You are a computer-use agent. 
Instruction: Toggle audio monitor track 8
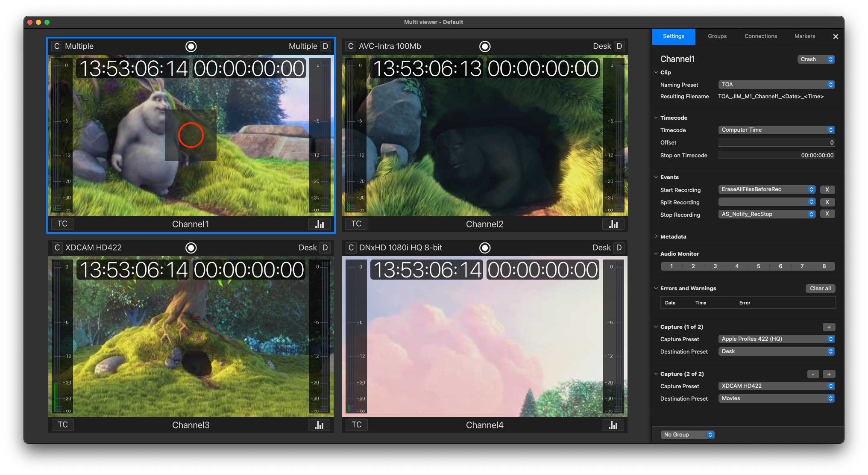click(824, 266)
